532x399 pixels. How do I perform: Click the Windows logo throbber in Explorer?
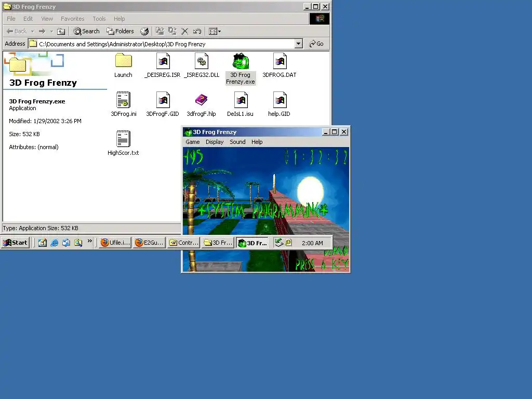pos(320,19)
